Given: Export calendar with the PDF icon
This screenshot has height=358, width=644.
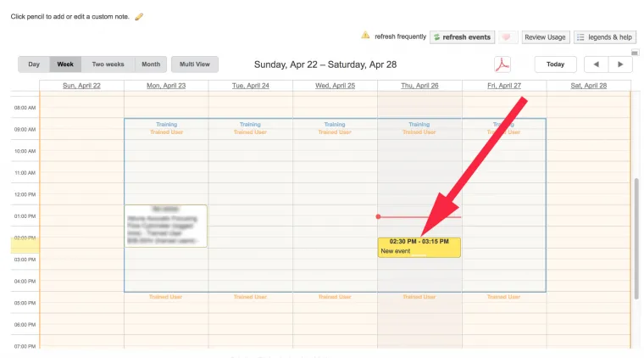Looking at the screenshot, I should [502, 65].
